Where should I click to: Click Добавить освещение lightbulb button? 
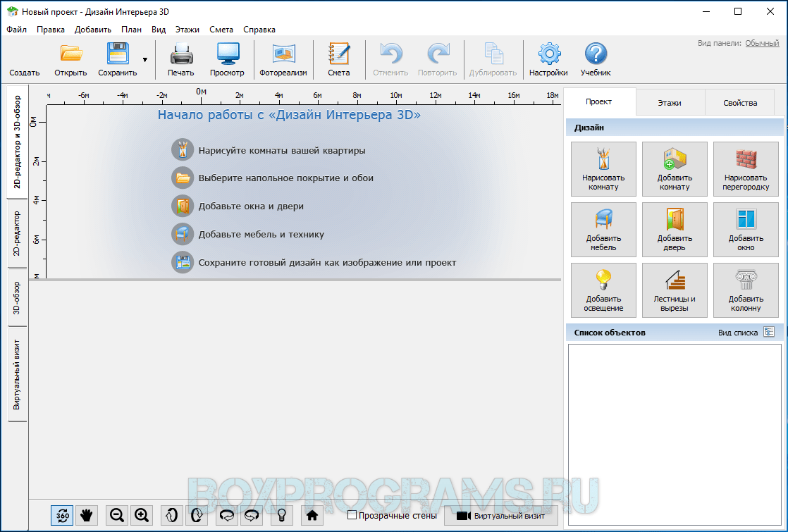[603, 290]
